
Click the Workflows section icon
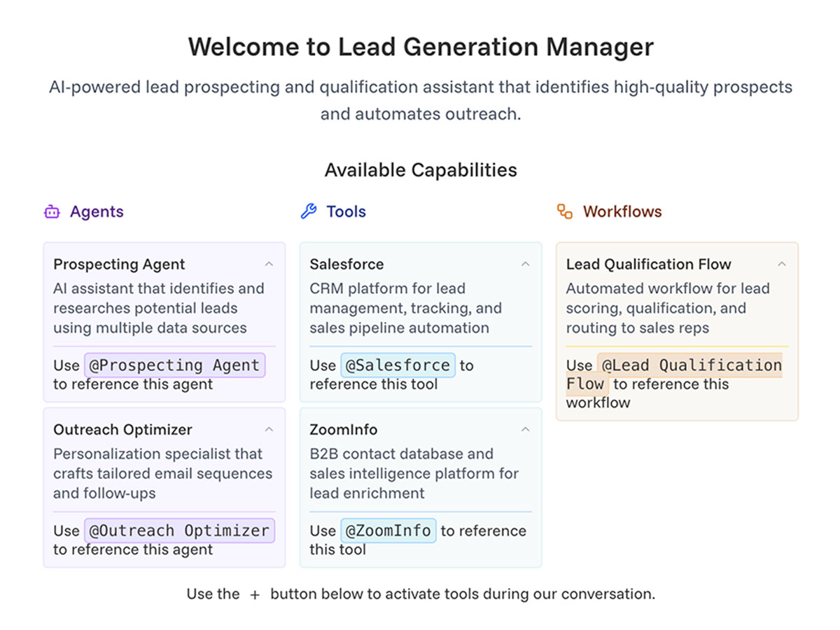(x=565, y=211)
